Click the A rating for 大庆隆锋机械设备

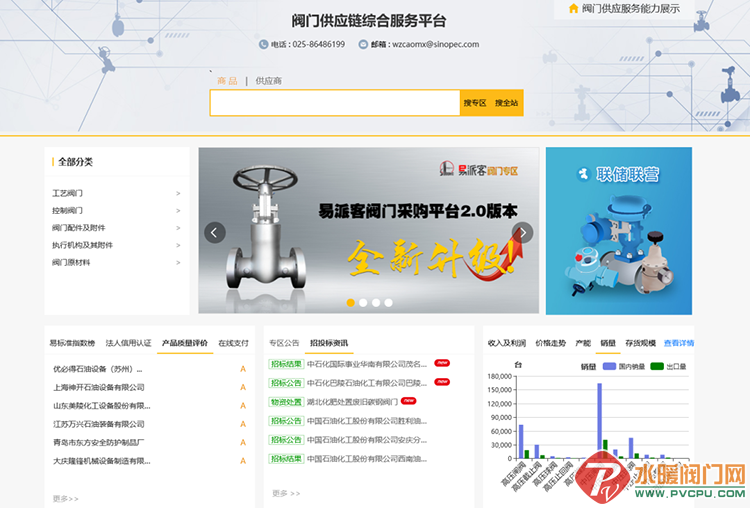243,461
